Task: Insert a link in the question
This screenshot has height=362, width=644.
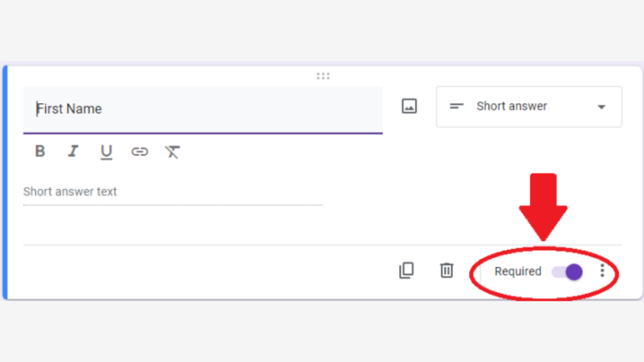Action: pyautogui.click(x=140, y=152)
